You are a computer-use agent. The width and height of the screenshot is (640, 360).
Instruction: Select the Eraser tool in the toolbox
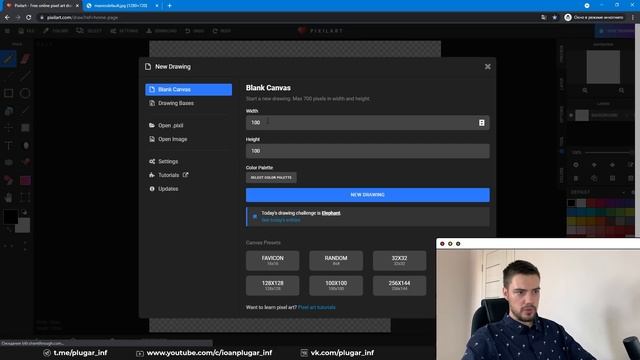point(25,59)
